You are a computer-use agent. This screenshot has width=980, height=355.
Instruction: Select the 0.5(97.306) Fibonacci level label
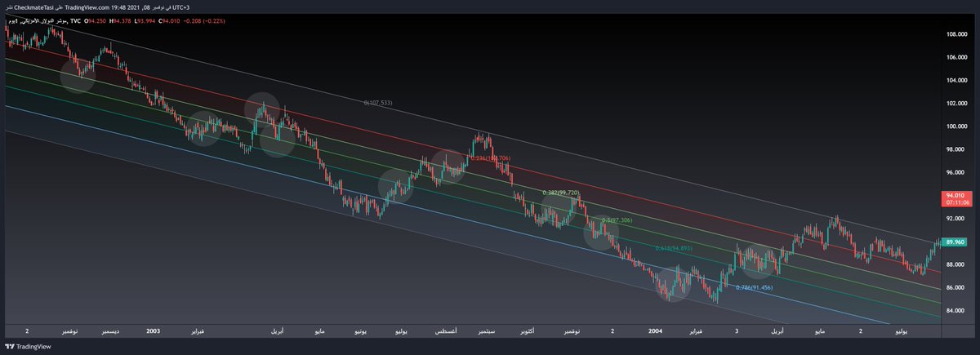click(x=617, y=220)
